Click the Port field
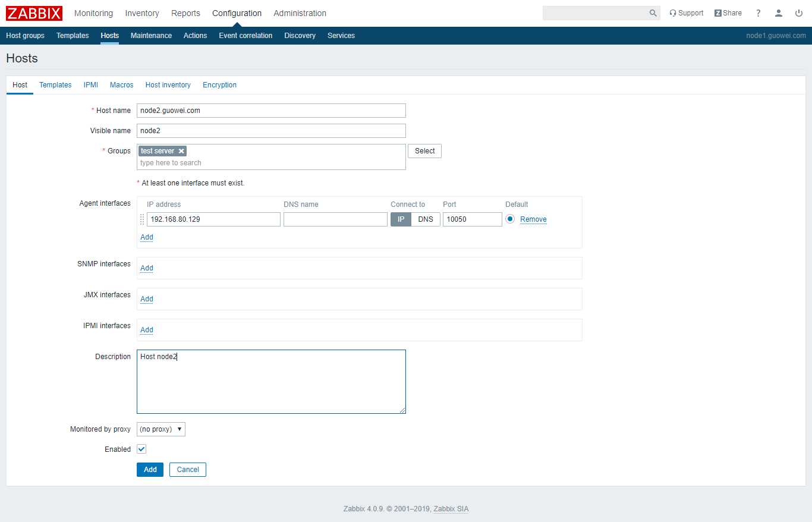 click(x=473, y=219)
